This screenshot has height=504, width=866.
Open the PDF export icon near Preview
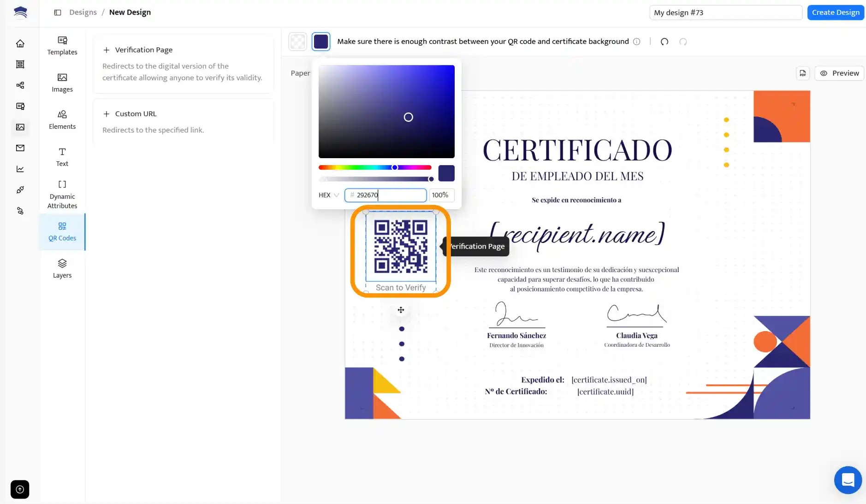tap(802, 73)
